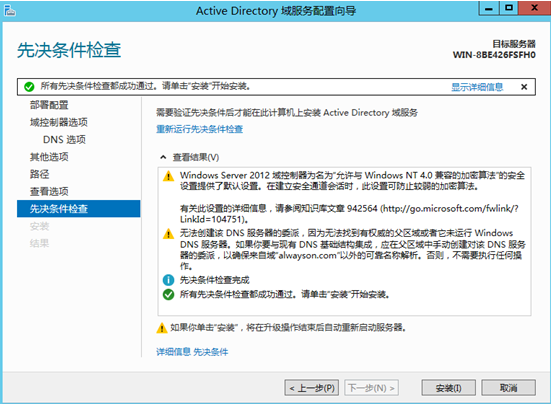Collapse the 查看结果(V) section chevron
The image size is (551, 404).
coord(163,157)
